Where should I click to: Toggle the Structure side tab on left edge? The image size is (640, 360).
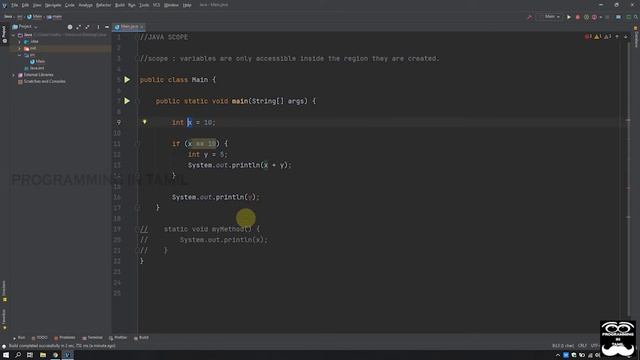(4, 291)
